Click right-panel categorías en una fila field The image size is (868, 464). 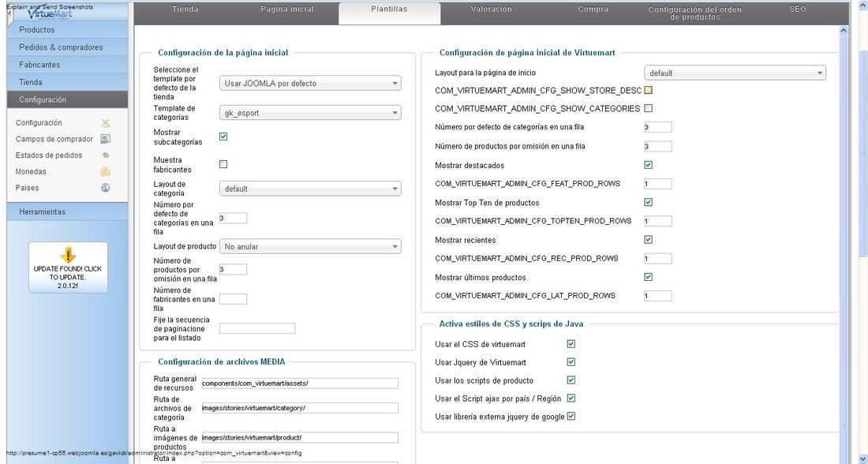(657, 127)
